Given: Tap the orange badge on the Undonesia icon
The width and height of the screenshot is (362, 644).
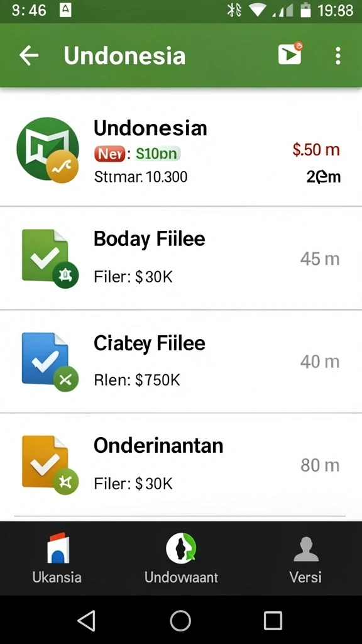Looking at the screenshot, I should pos(62,167).
